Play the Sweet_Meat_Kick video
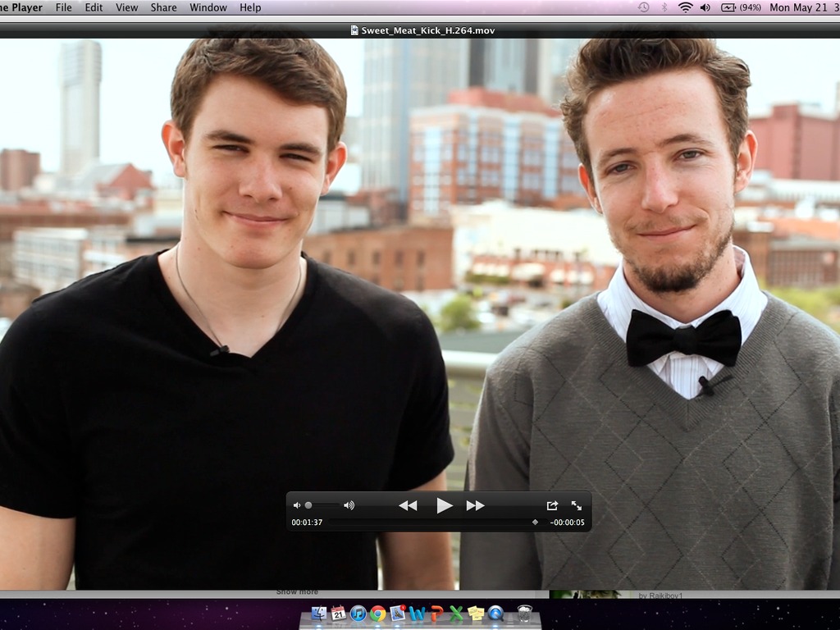 (444, 505)
